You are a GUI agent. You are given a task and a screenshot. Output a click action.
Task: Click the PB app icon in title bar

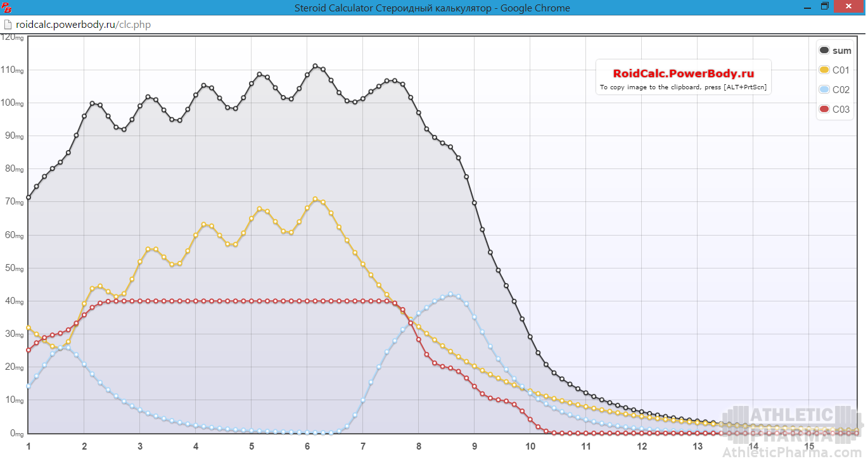point(7,8)
